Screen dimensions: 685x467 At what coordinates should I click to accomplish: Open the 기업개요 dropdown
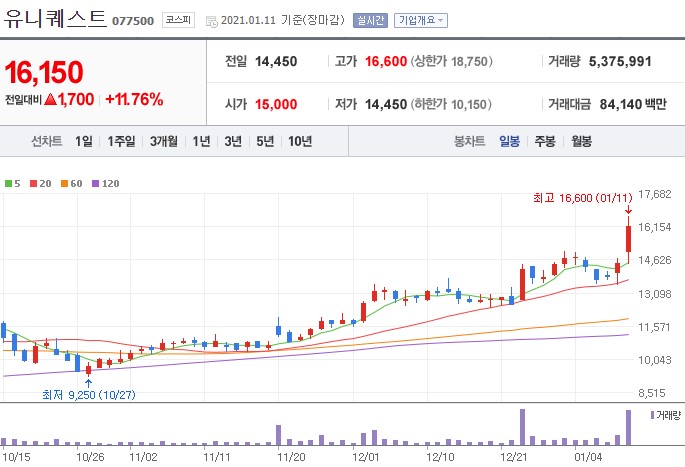coord(421,20)
